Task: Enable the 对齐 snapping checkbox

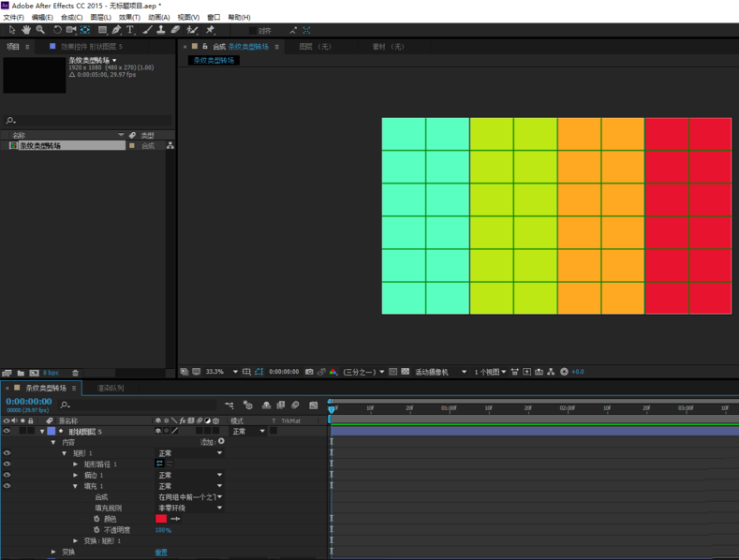Action: tap(252, 30)
